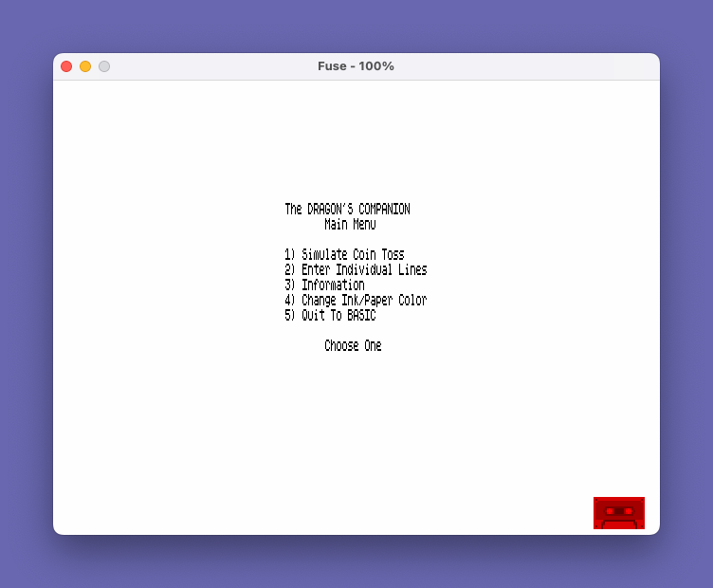The width and height of the screenshot is (713, 588).
Task: Click '1) Simulate Coin Toss' menu line
Action: coord(344,254)
